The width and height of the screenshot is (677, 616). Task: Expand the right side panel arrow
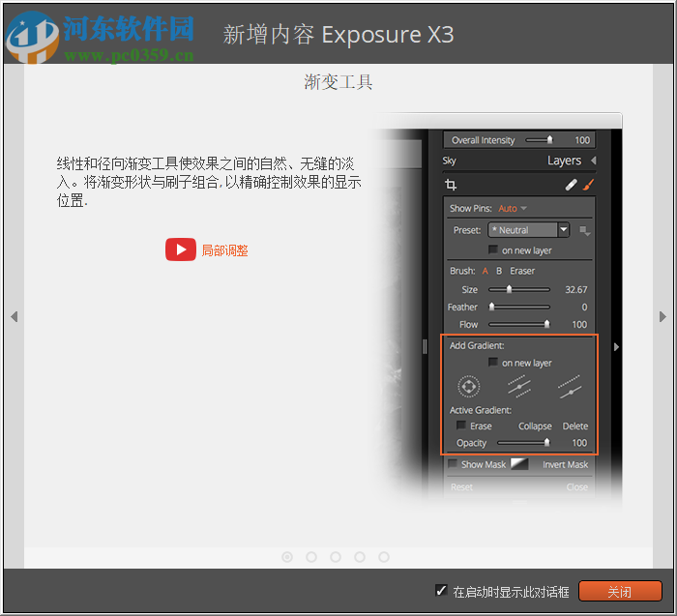click(616, 346)
